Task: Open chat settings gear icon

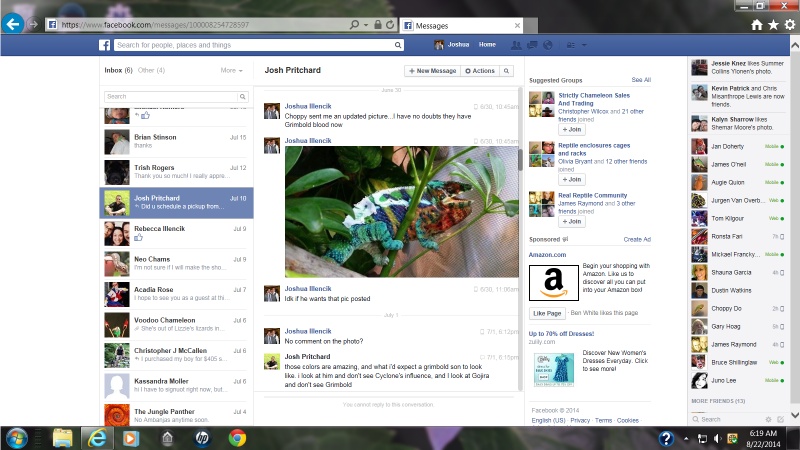Action: tap(769, 419)
